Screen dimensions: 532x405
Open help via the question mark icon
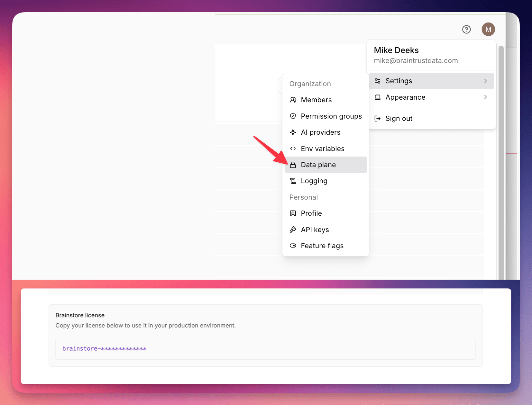467,29
